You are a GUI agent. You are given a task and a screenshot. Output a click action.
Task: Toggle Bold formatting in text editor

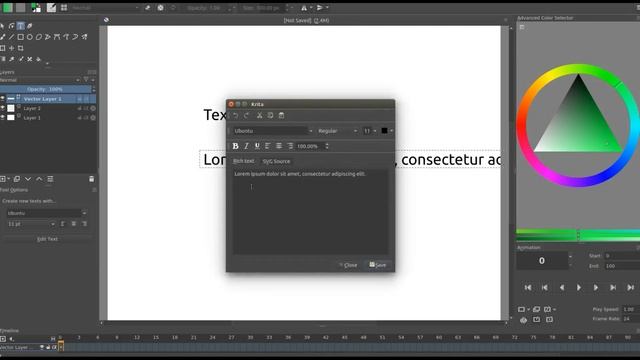235,146
